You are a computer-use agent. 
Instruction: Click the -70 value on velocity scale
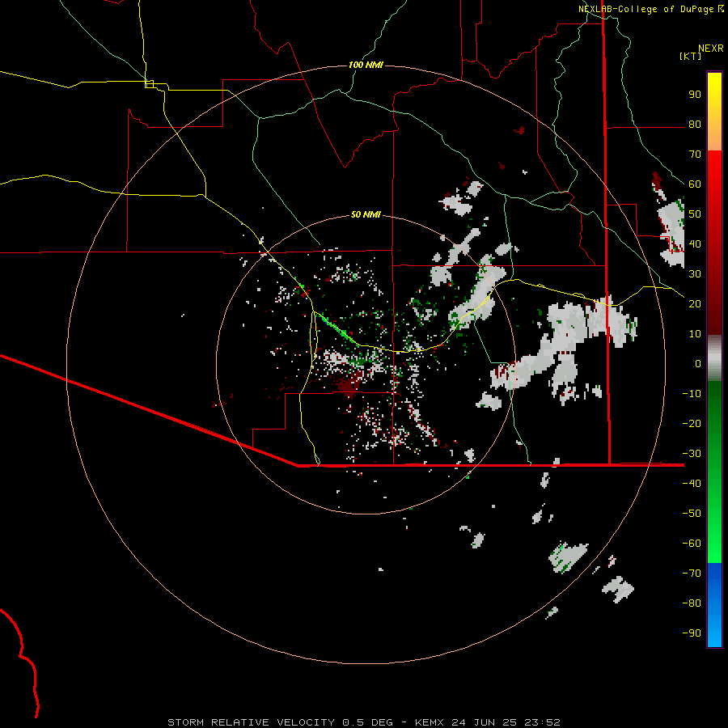(692, 573)
